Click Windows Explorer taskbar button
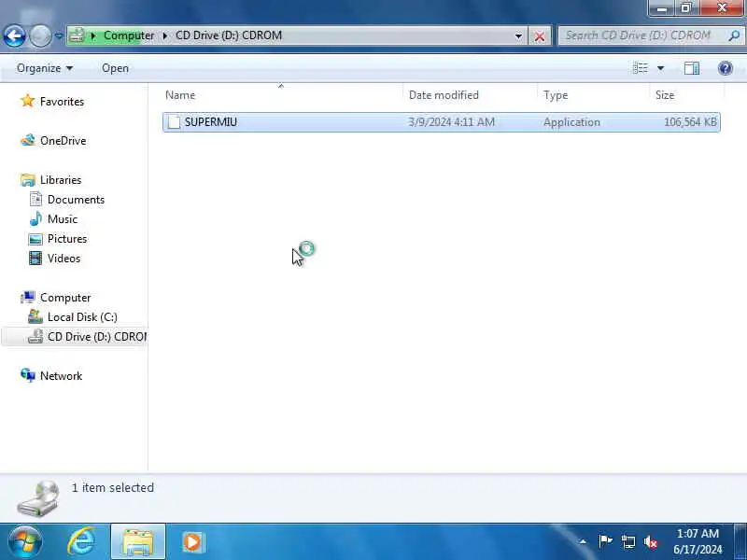 pyautogui.click(x=137, y=542)
